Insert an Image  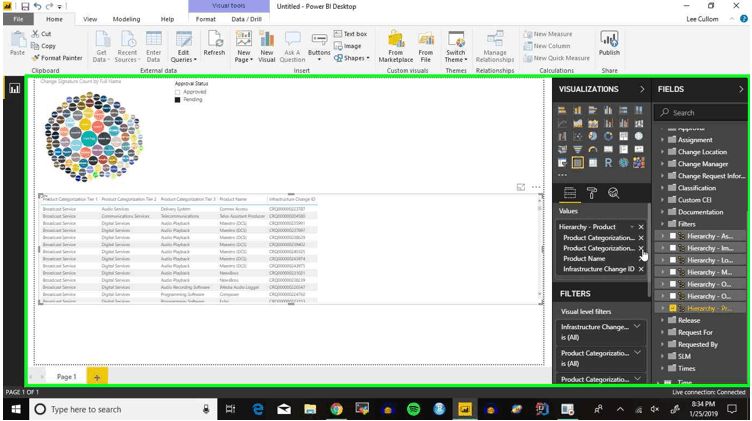348,46
